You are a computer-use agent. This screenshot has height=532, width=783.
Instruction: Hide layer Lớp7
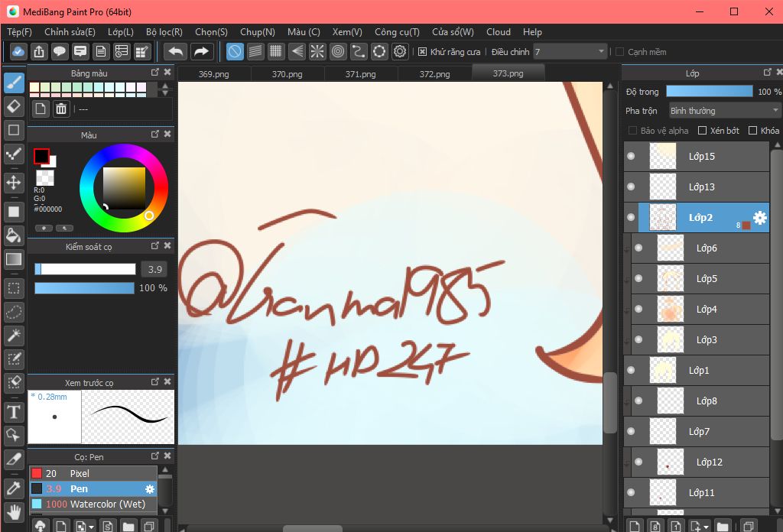(x=631, y=431)
